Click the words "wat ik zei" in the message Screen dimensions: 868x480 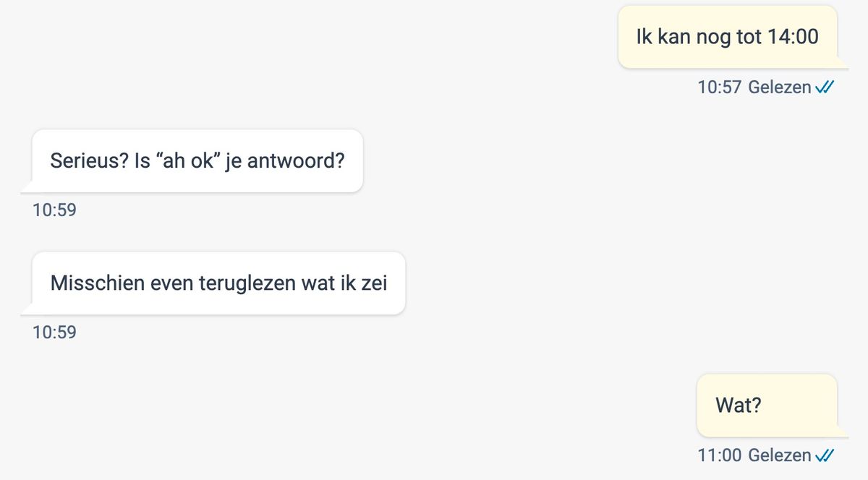point(345,283)
